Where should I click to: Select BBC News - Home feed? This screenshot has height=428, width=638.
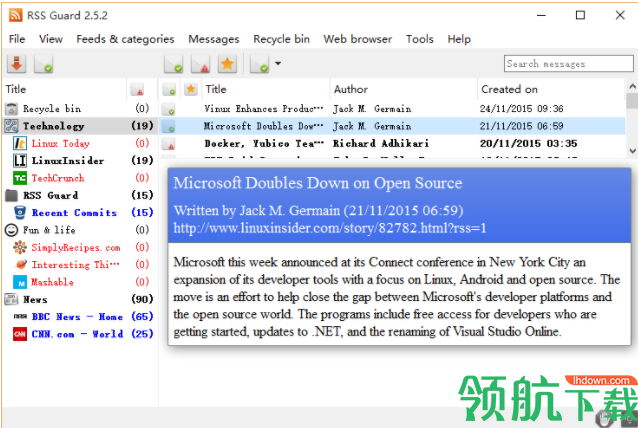point(80,317)
